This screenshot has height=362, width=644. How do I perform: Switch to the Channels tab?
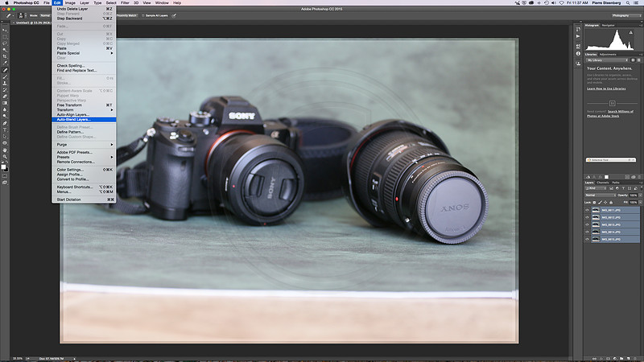[x=602, y=183]
